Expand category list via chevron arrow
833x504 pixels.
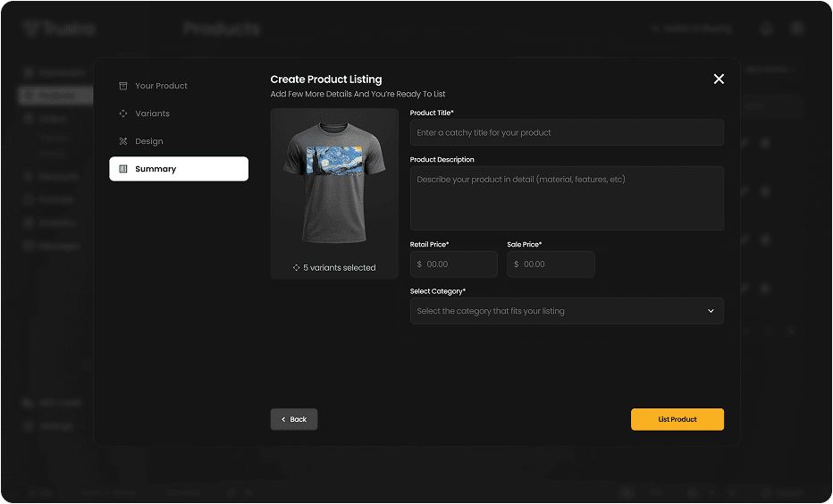pyautogui.click(x=711, y=311)
